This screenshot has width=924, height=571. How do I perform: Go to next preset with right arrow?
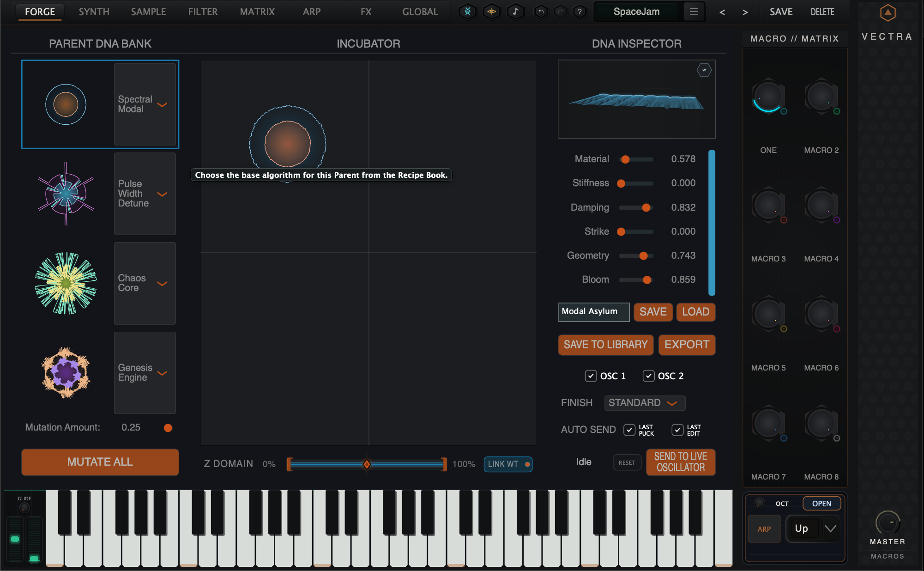[745, 12]
